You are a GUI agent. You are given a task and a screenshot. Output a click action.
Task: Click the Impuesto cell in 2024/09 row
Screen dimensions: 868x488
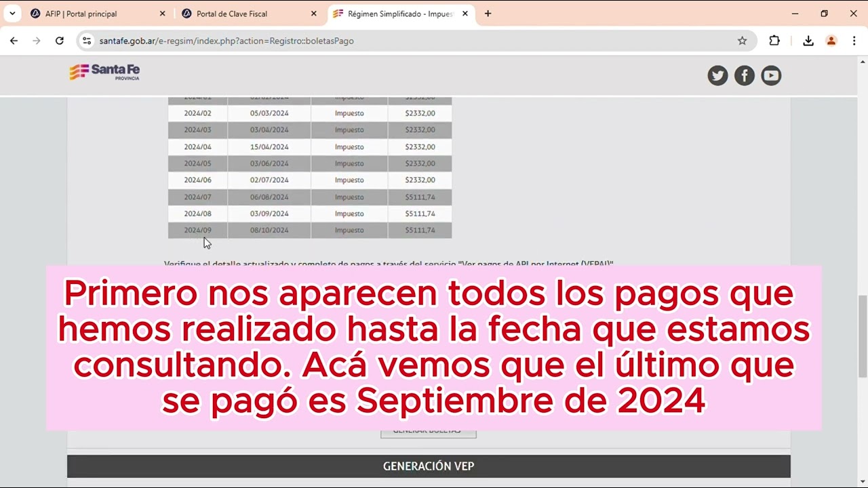click(349, 230)
